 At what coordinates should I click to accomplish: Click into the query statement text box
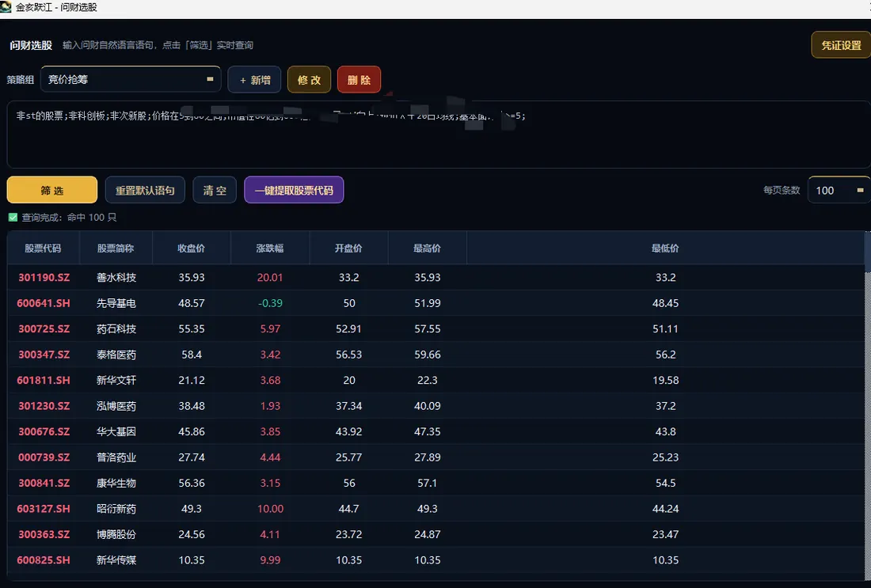click(439, 135)
